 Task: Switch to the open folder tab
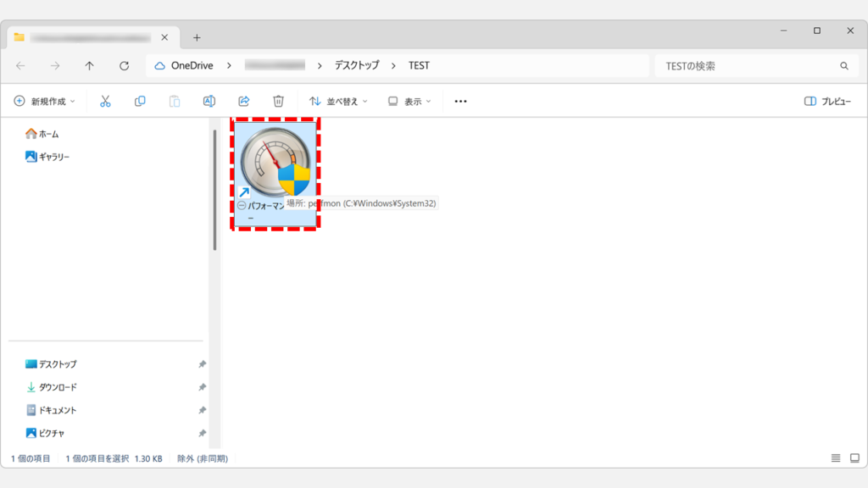(89, 37)
